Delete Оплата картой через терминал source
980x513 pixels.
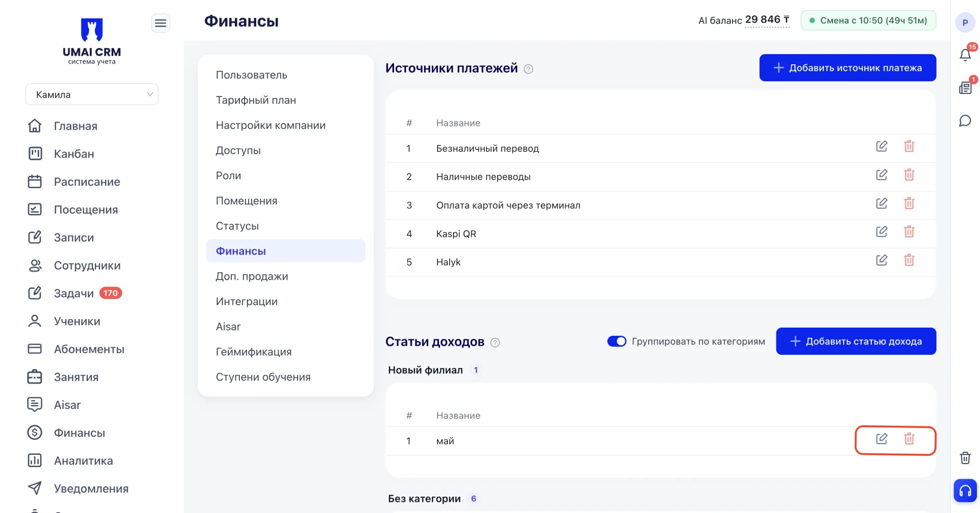(909, 204)
